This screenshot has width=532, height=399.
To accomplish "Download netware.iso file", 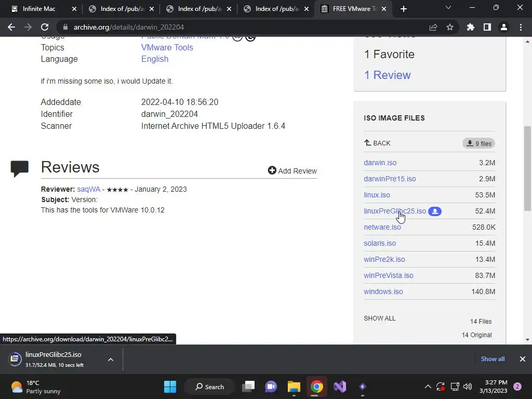I will (x=382, y=228).
